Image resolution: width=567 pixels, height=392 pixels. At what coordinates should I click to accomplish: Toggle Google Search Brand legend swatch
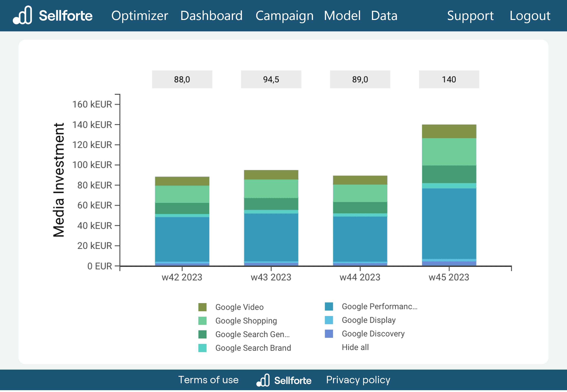(202, 348)
